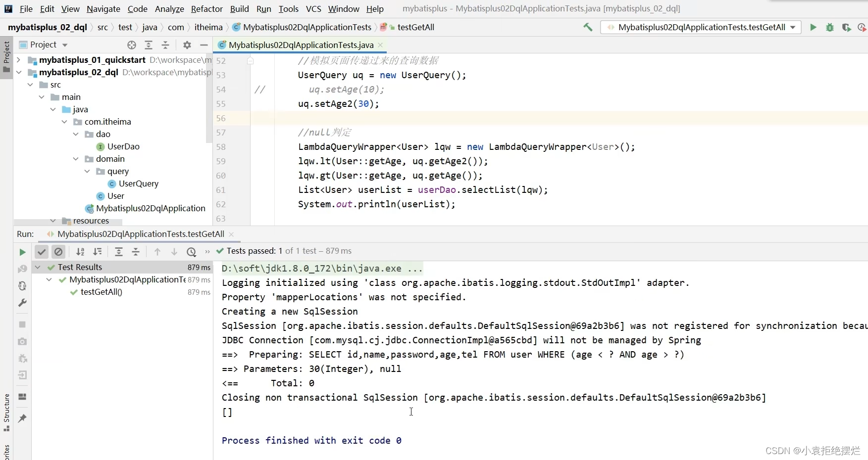This screenshot has width=868, height=460.
Task: Open the Tools menu
Action: (x=288, y=9)
